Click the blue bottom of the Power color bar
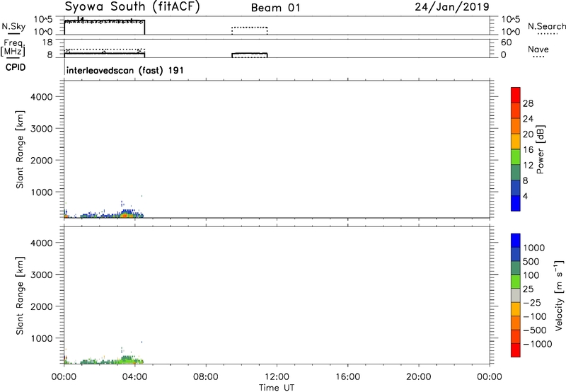This screenshot has height=392, width=566. click(x=516, y=203)
